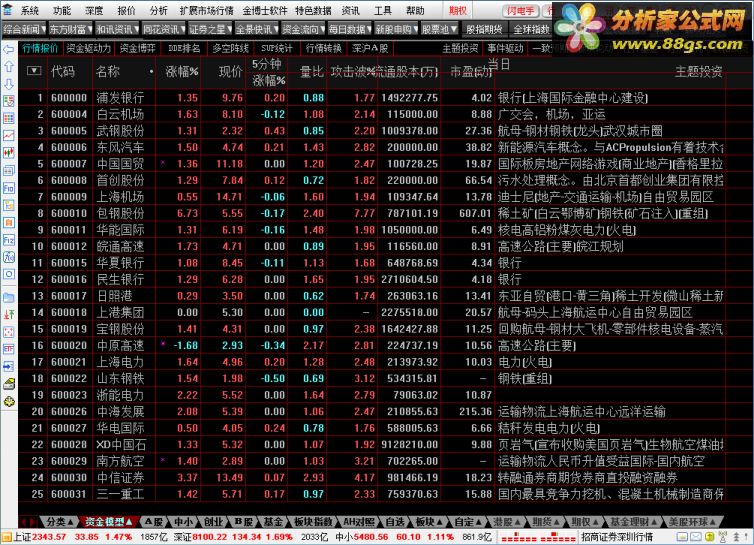The width and height of the screenshot is (754, 545).
Task: Click the red-green up-down arrows sidebar icon
Action: point(9,315)
